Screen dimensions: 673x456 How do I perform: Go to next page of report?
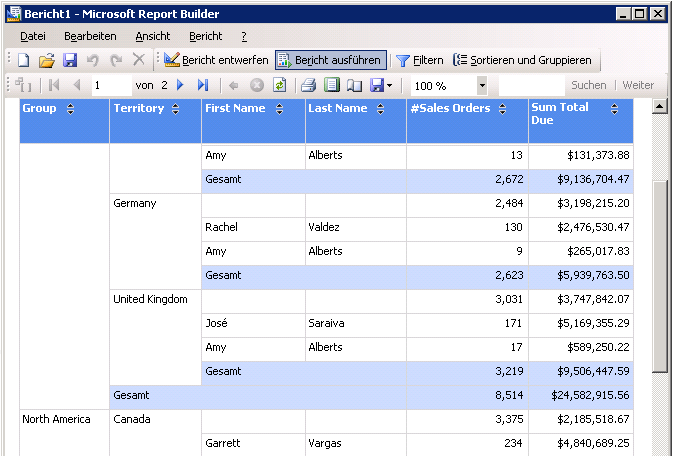pos(180,86)
